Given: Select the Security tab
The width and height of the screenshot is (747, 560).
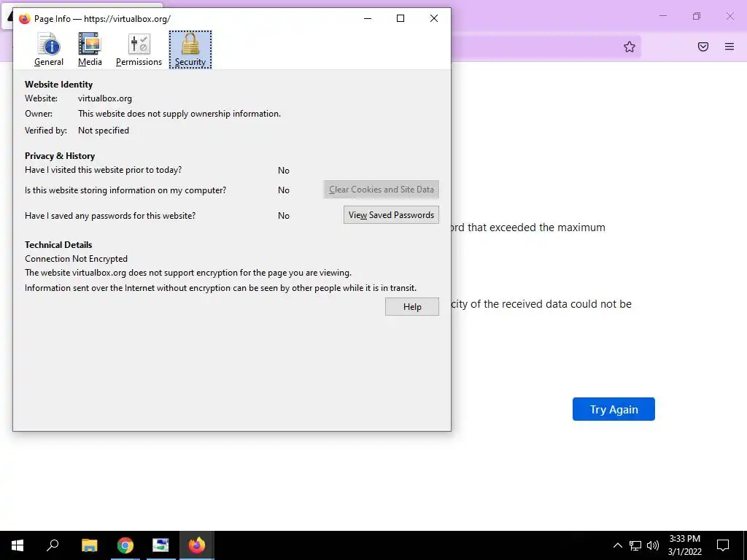Looking at the screenshot, I should click(x=190, y=50).
